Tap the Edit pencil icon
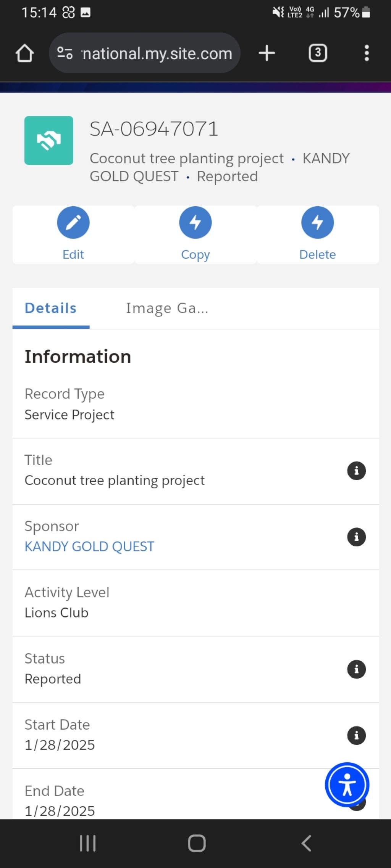 [x=73, y=223]
